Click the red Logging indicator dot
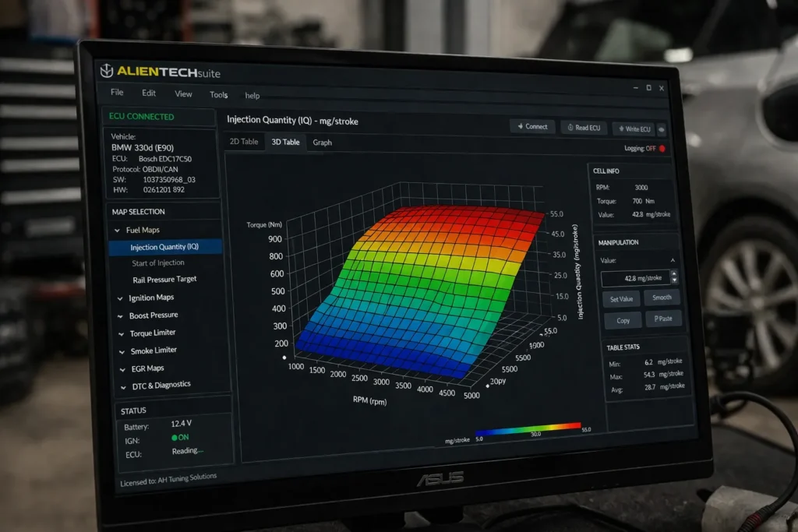Viewport: 798px width, 532px height. point(662,149)
